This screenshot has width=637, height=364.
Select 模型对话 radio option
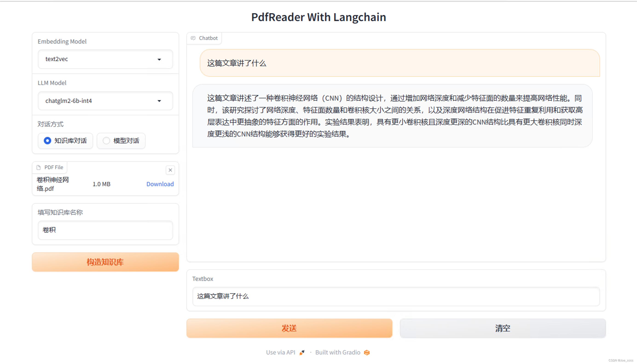pos(106,141)
